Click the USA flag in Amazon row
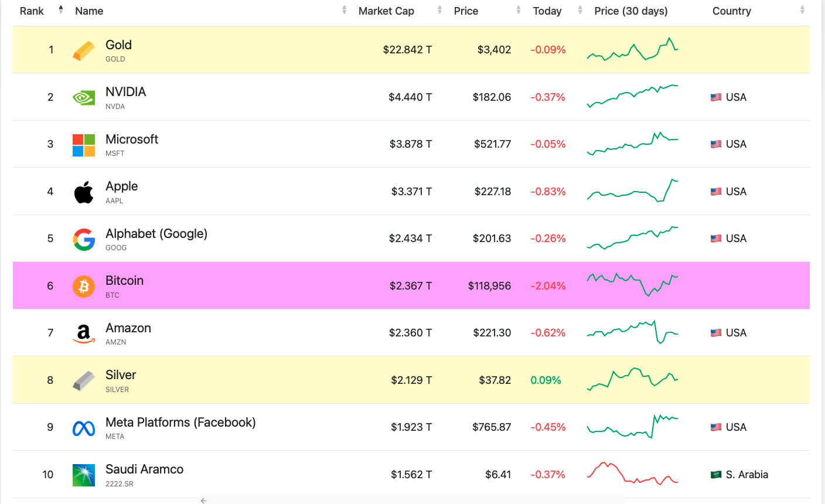 716,333
